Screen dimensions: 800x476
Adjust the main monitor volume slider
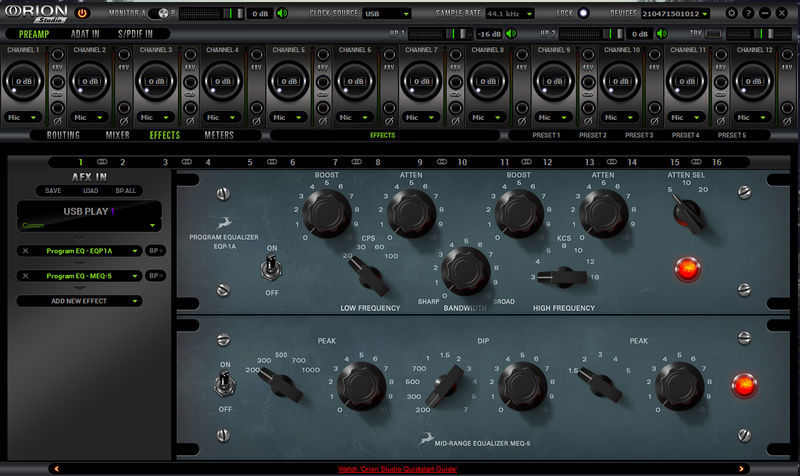tap(211, 14)
